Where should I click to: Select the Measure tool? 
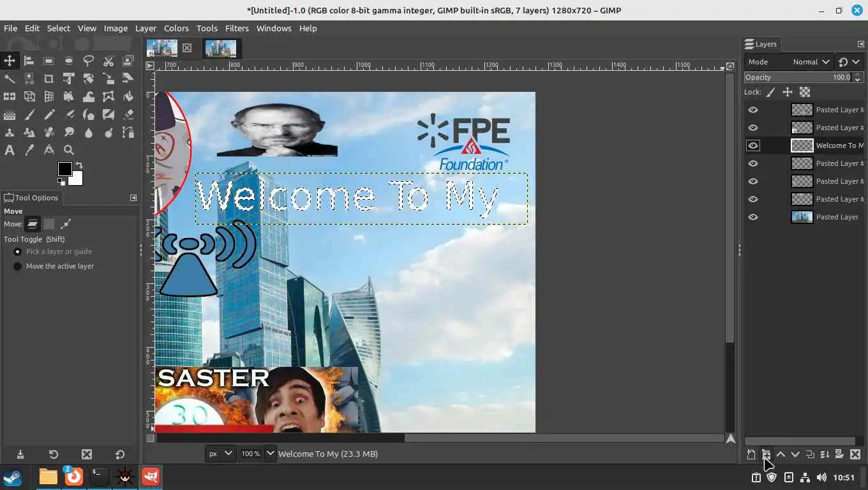[x=49, y=150]
